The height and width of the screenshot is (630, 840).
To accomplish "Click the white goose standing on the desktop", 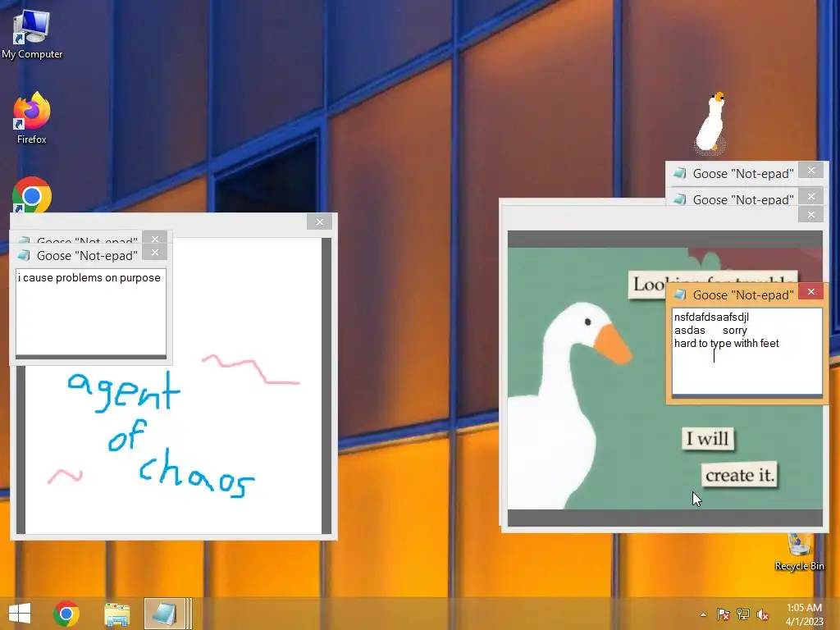I will tap(710, 123).
